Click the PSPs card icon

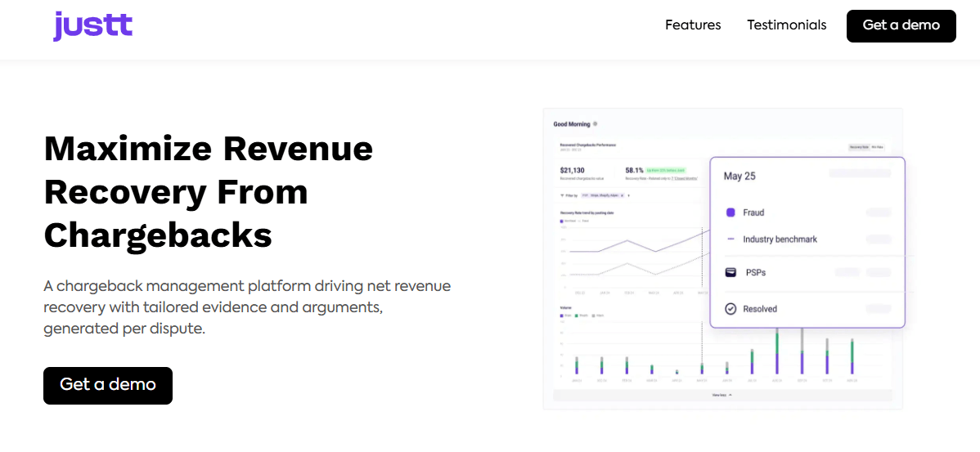tap(731, 273)
